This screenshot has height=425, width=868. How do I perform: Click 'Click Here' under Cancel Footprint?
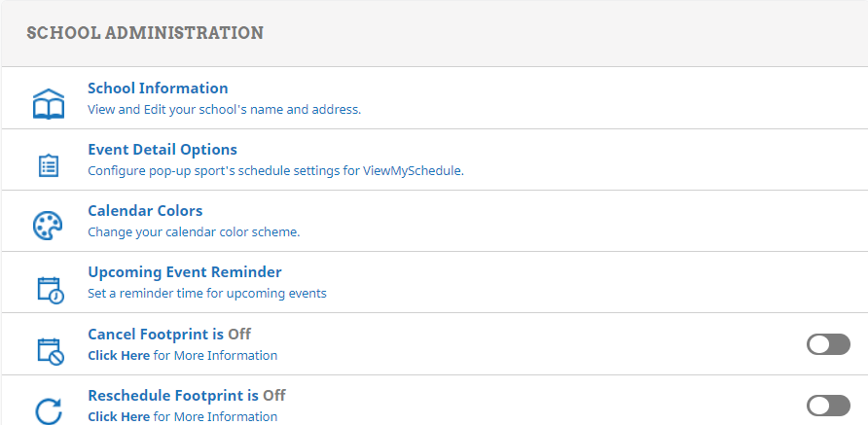[119, 356]
